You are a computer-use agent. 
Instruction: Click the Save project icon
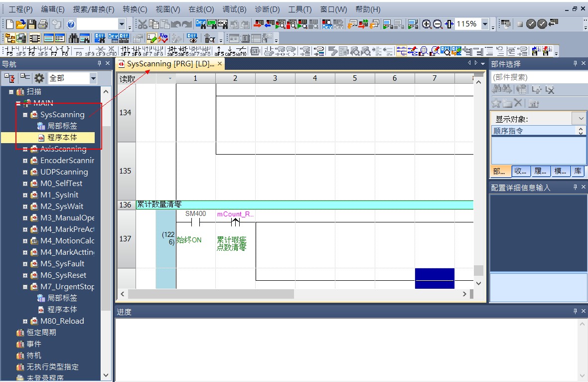click(32, 24)
